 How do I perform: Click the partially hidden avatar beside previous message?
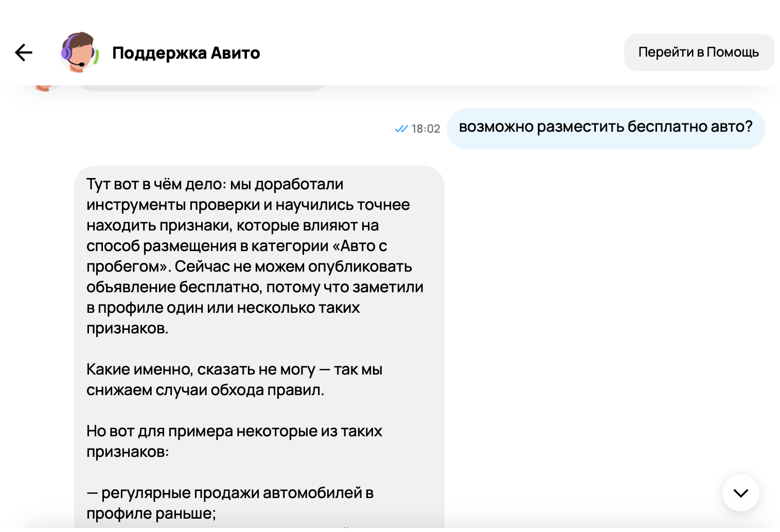coord(45,88)
